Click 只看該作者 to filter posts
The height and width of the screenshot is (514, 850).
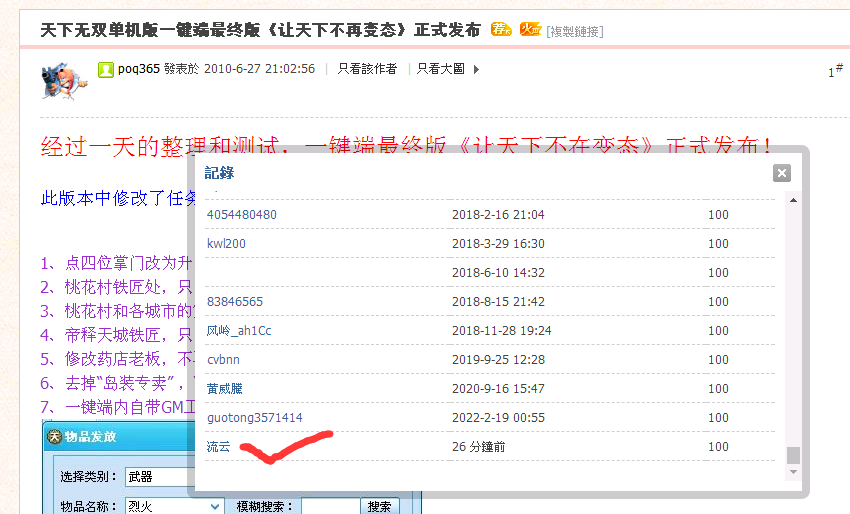(367, 69)
